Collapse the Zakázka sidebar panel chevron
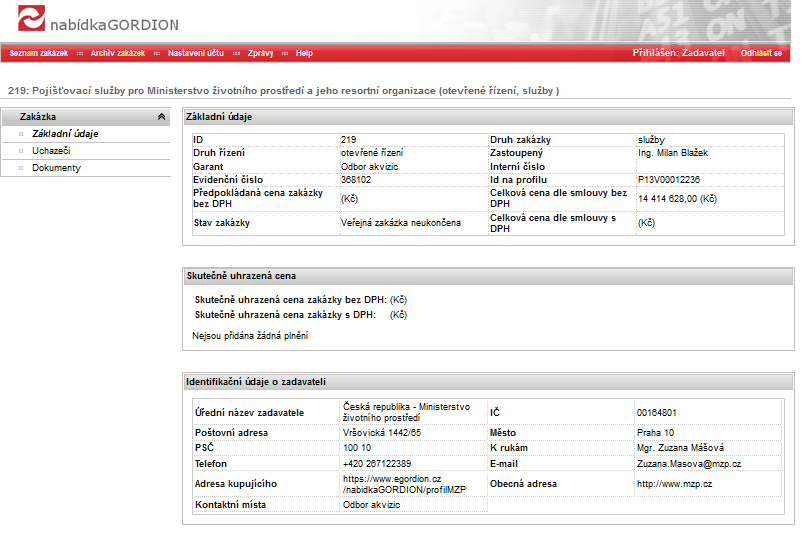The height and width of the screenshot is (543, 806). click(x=162, y=117)
